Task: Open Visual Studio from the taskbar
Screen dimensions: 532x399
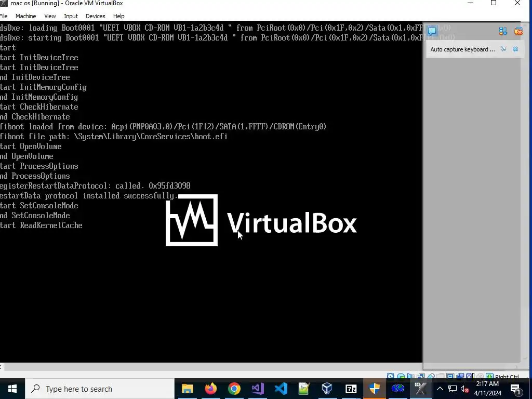Action: (258, 389)
